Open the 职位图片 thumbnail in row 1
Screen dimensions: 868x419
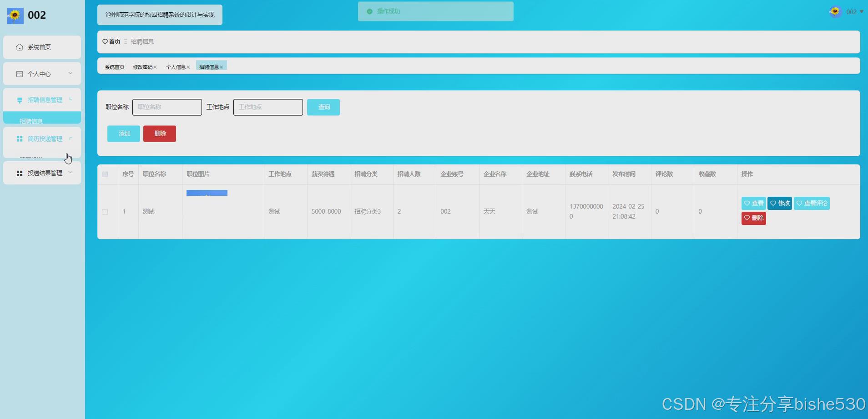coord(207,193)
